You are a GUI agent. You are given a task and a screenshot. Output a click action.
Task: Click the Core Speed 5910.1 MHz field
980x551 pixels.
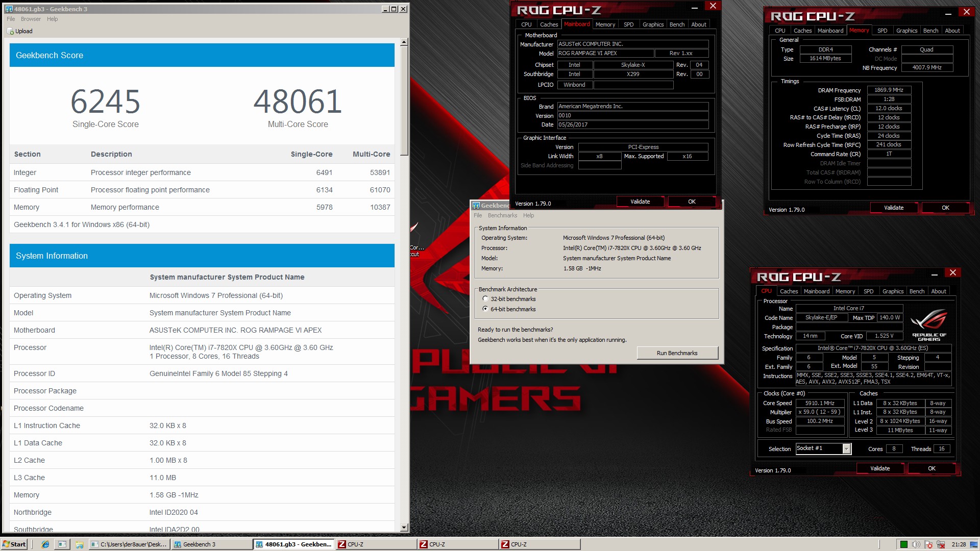click(x=820, y=403)
